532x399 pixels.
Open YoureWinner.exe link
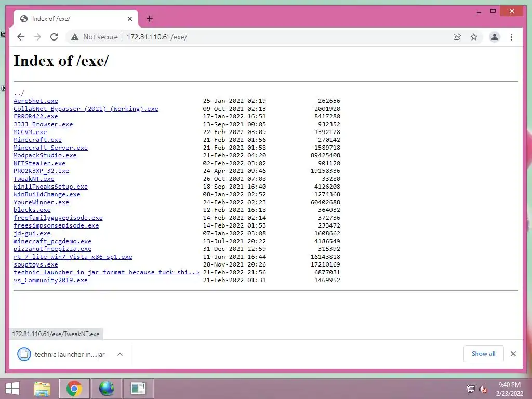pyautogui.click(x=42, y=202)
